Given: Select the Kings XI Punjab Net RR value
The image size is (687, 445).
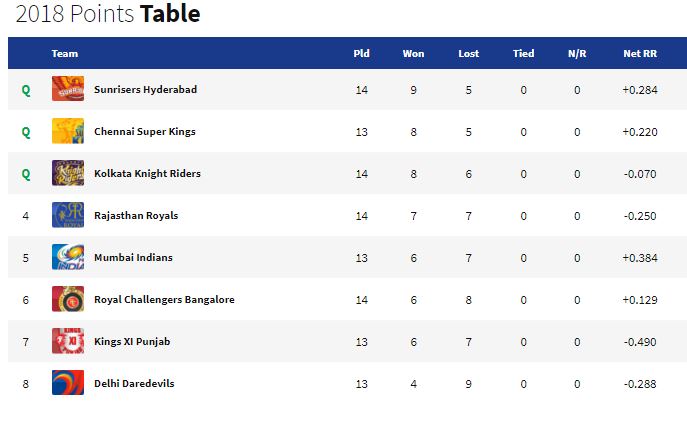Looking at the screenshot, I should pos(640,342).
